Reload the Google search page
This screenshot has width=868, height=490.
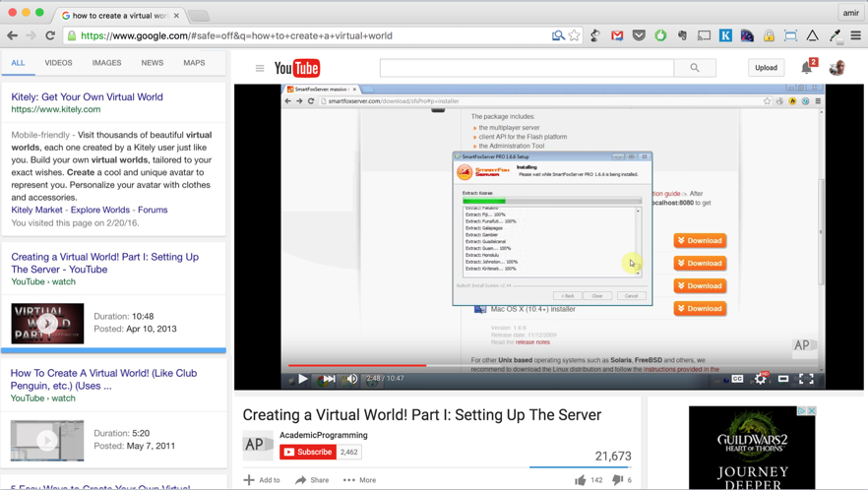50,35
